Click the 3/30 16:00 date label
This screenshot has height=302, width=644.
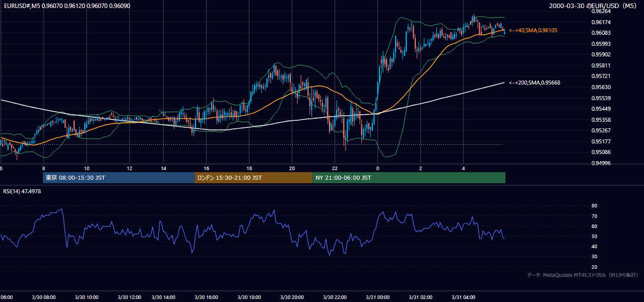[x=207, y=297]
